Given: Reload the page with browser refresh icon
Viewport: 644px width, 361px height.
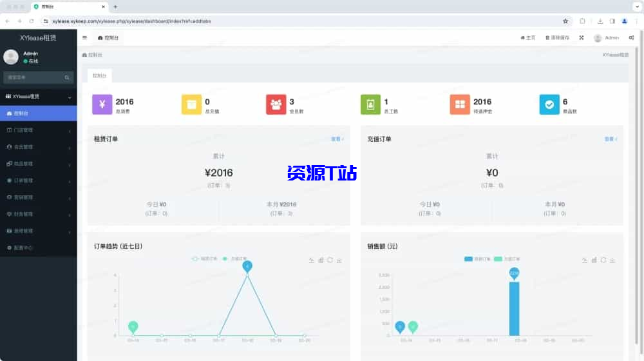Looking at the screenshot, I should click(x=32, y=21).
